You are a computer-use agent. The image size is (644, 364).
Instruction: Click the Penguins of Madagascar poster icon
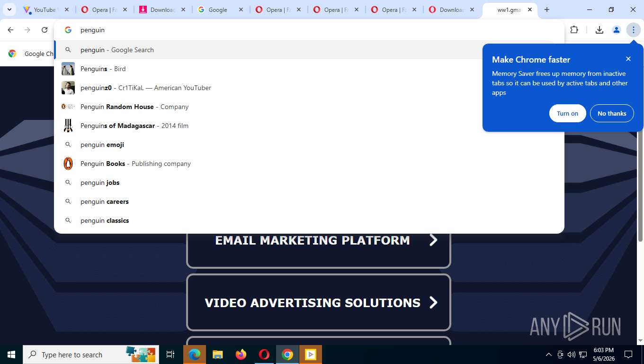tap(68, 126)
